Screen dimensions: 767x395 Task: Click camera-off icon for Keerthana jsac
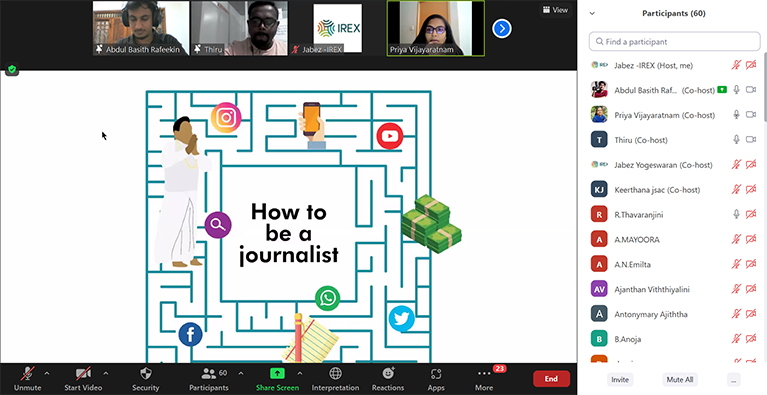pos(751,190)
